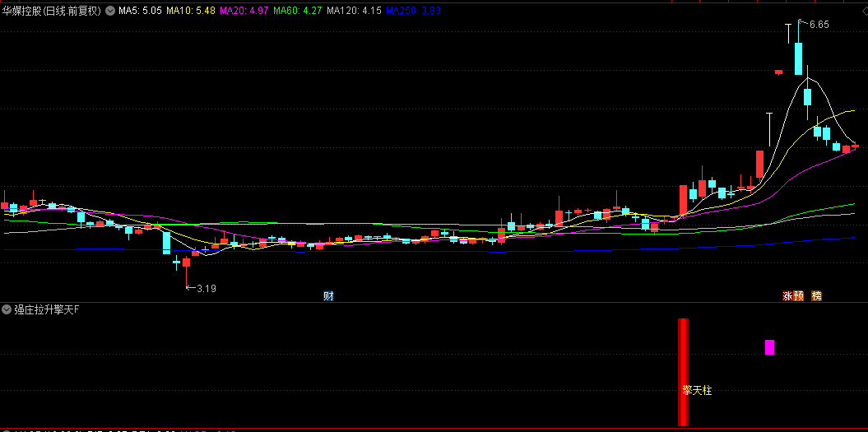Click the magenta signal bar in indicator panel

(769, 347)
